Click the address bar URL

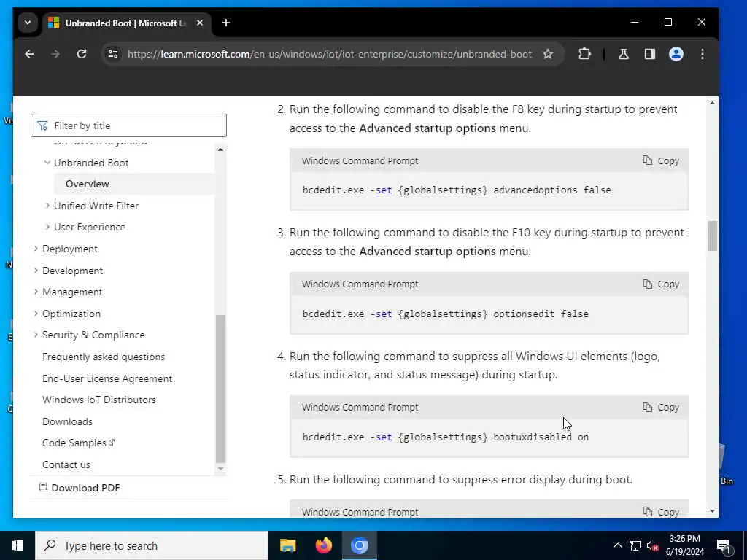click(x=329, y=54)
